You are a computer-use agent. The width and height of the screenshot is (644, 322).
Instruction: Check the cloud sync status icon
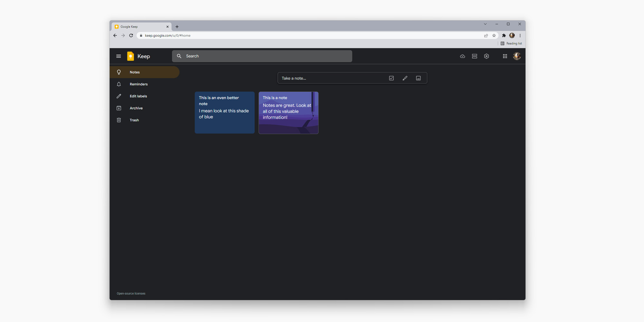click(x=462, y=56)
